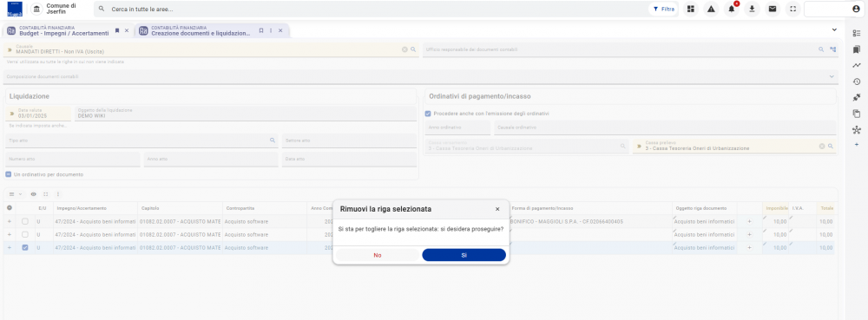Click the Filtra filter button
868x320 pixels.
click(x=664, y=9)
